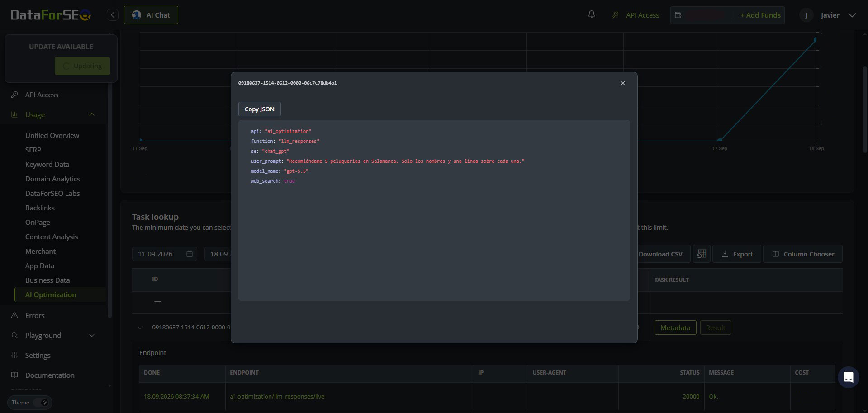Click the Copy JSON button
This screenshot has width=868, height=413.
(260, 109)
